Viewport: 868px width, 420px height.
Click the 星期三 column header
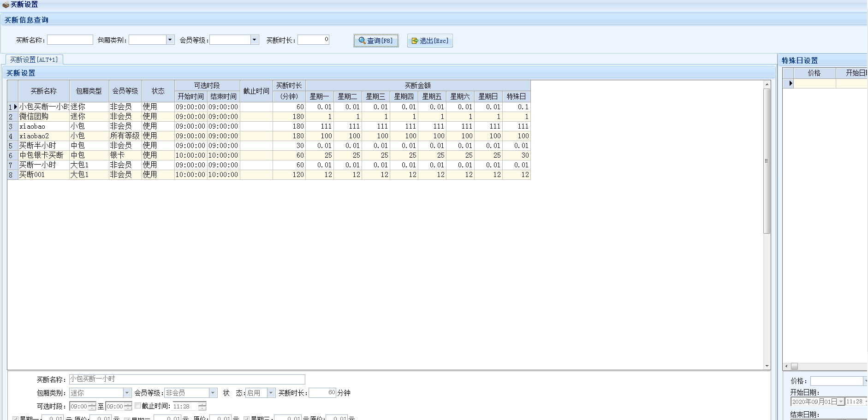(x=375, y=96)
